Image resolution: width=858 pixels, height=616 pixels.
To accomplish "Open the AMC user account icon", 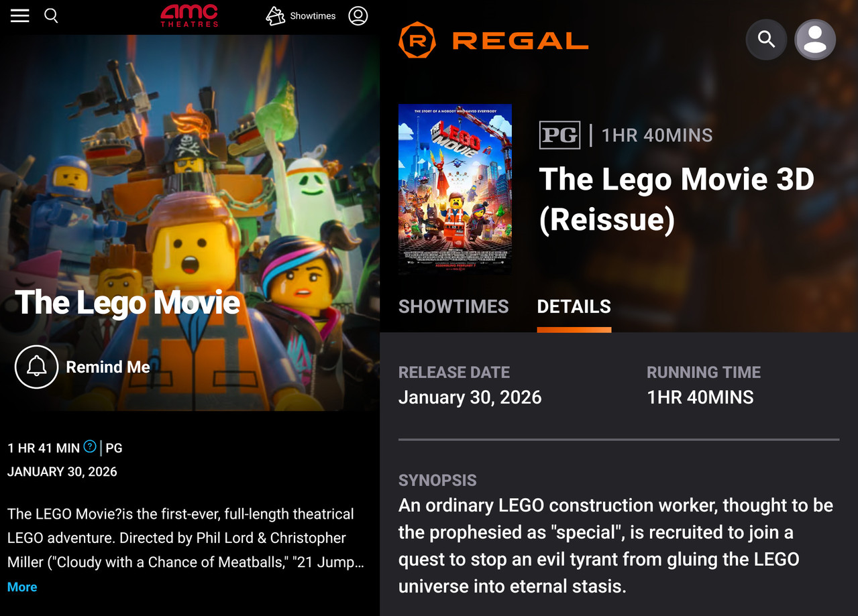I will tap(358, 15).
